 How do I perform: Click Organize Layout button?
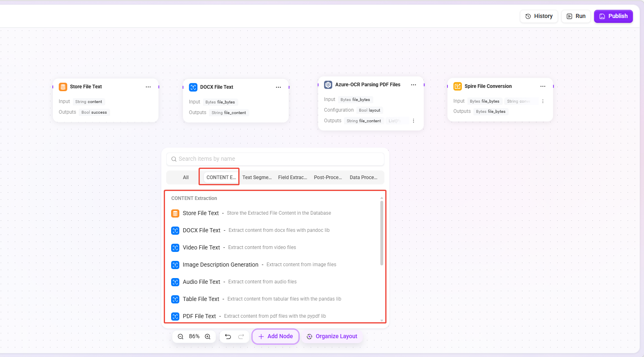(x=332, y=337)
